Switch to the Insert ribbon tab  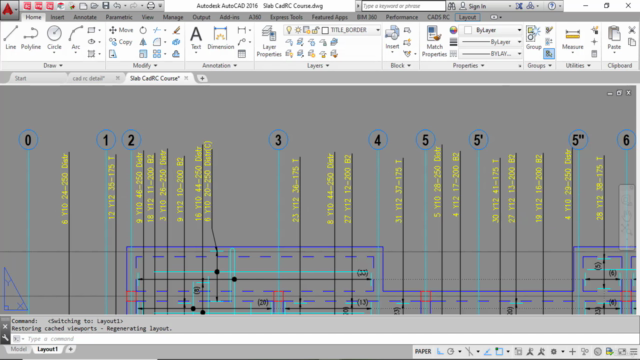point(57,17)
